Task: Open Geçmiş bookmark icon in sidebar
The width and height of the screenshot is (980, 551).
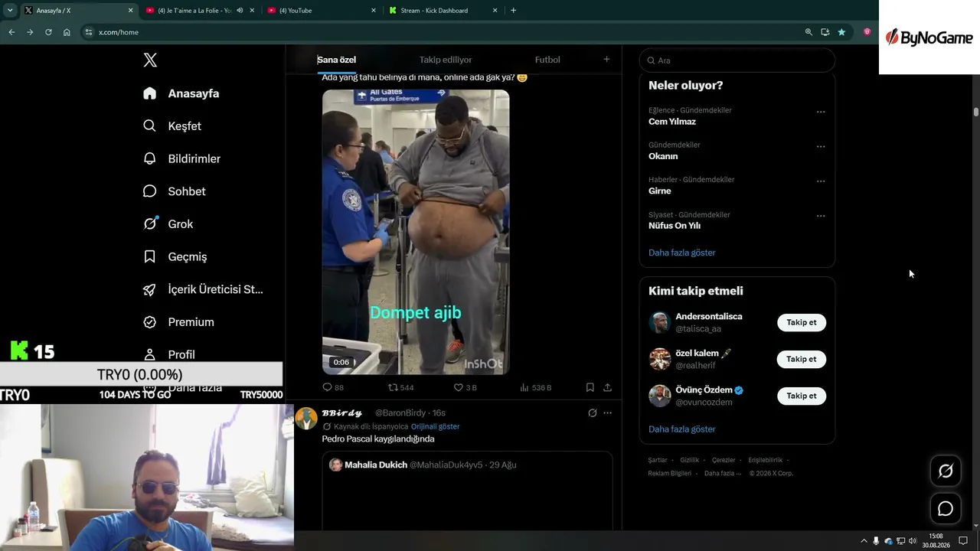Action: tap(150, 256)
